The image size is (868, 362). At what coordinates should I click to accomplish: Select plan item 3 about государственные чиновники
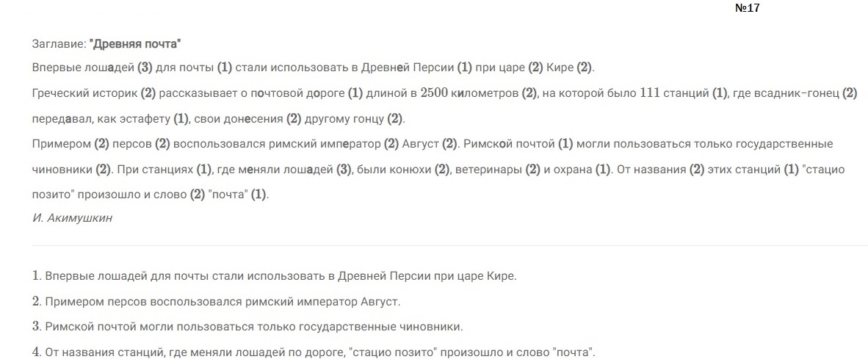click(247, 327)
